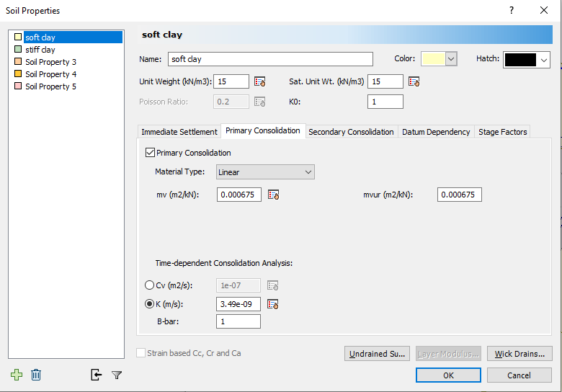The width and height of the screenshot is (562, 392).
Task: Click the table icon beside K (m/s) field
Action: (273, 304)
